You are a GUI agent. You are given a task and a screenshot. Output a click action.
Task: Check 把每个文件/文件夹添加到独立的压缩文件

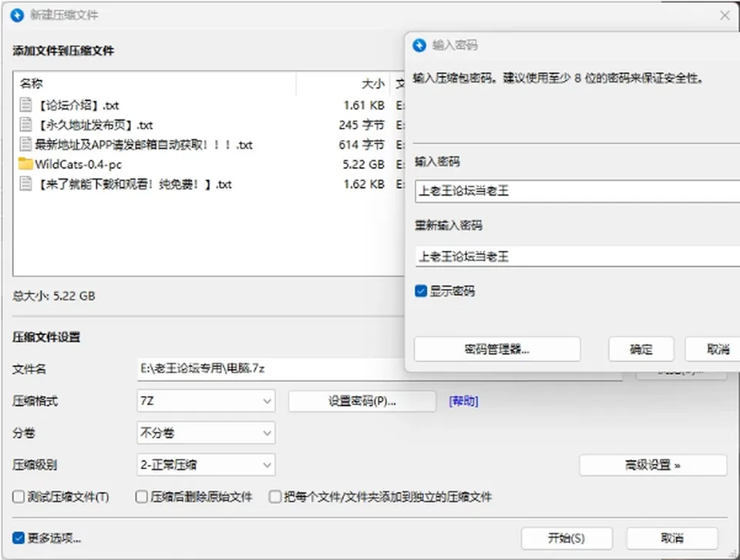(275, 497)
